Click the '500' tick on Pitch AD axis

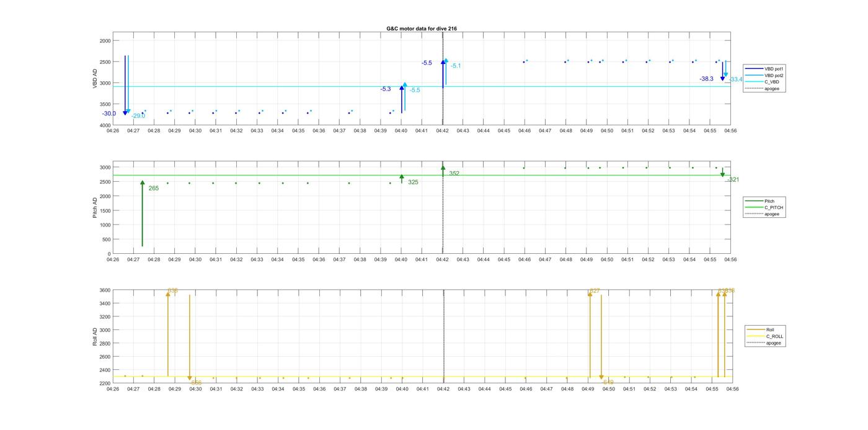click(106, 240)
